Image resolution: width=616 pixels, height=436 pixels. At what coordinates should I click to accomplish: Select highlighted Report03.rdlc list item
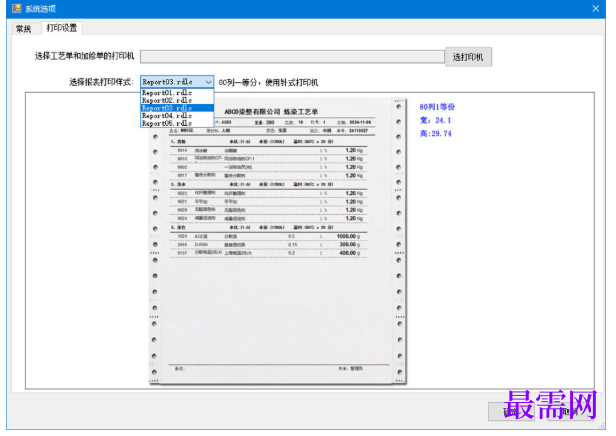coord(177,108)
